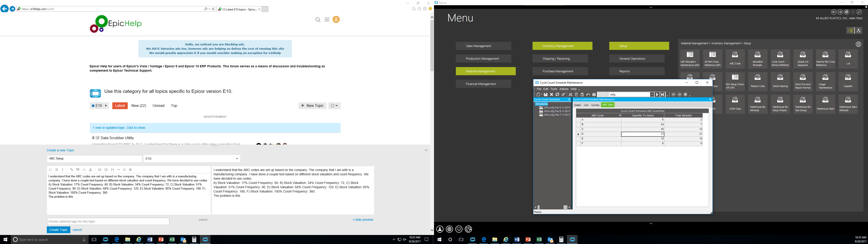Click the Refresh toolbar icon

[x=557, y=95]
